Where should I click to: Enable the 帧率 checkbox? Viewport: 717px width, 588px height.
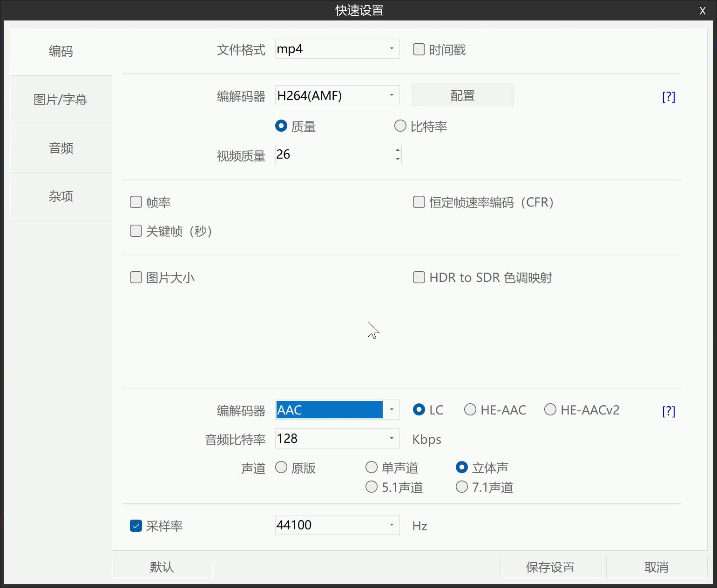tap(135, 202)
